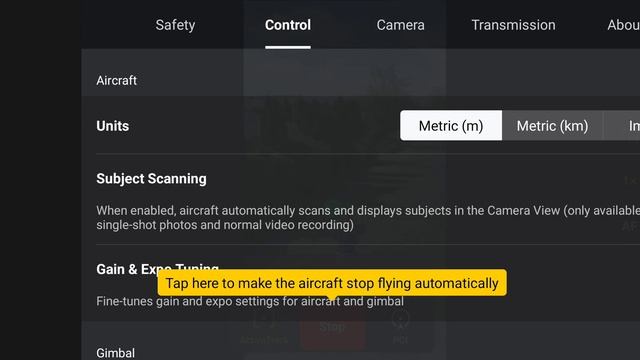
Task: Dismiss the yellow stop-flying tooltip
Action: click(332, 283)
